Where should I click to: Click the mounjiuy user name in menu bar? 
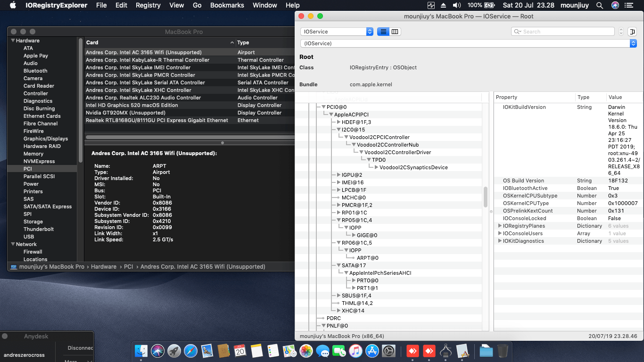pyautogui.click(x=574, y=5)
